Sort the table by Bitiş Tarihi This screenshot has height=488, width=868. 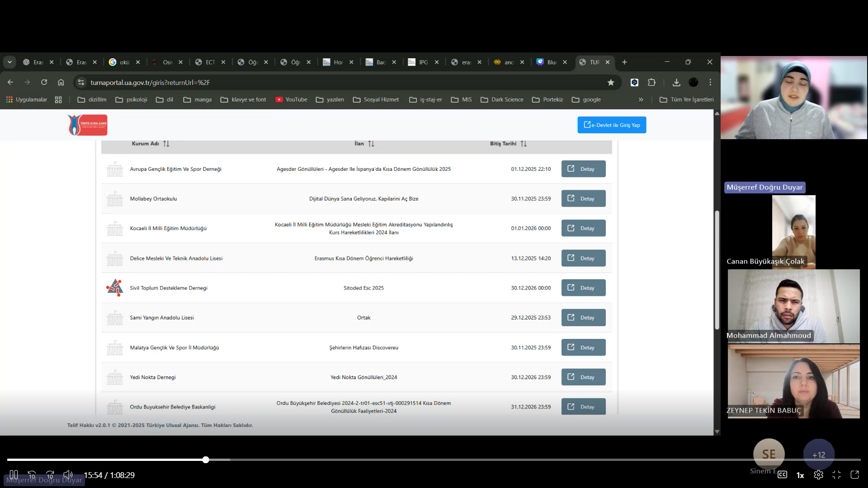(x=524, y=144)
